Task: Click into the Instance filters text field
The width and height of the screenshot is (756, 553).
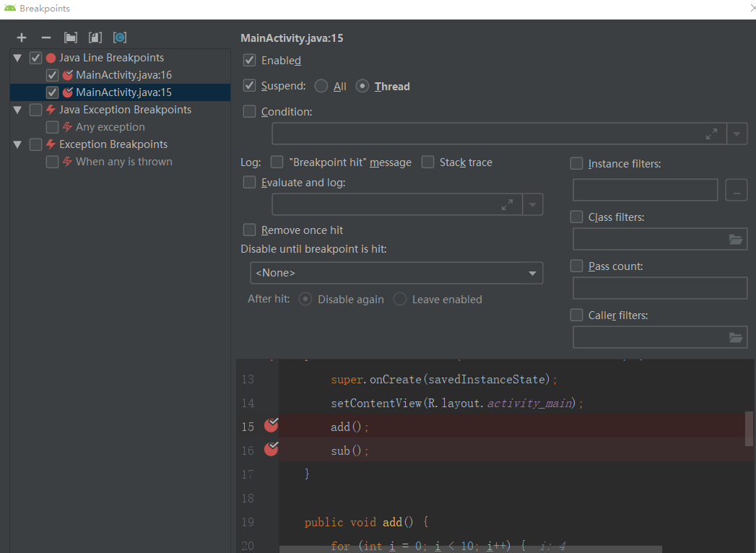Action: (645, 190)
